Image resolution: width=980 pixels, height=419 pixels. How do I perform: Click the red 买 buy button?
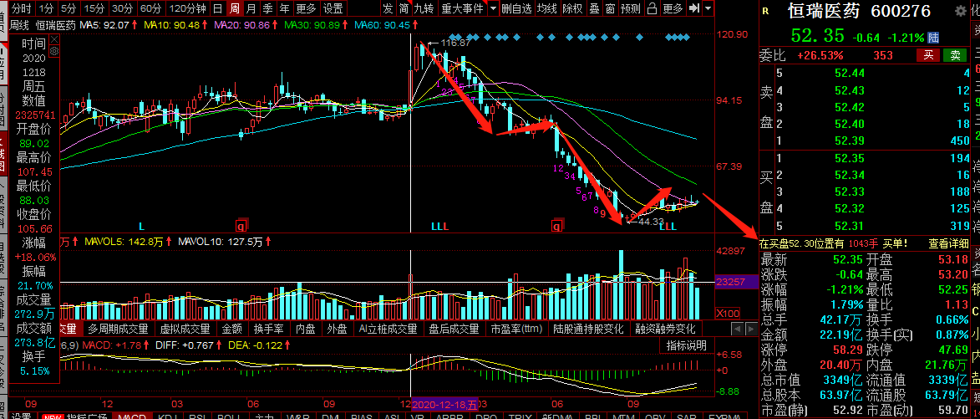929,55
